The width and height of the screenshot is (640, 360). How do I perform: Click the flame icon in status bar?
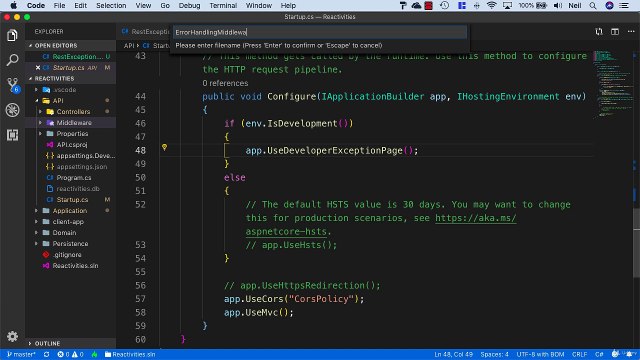point(94,354)
